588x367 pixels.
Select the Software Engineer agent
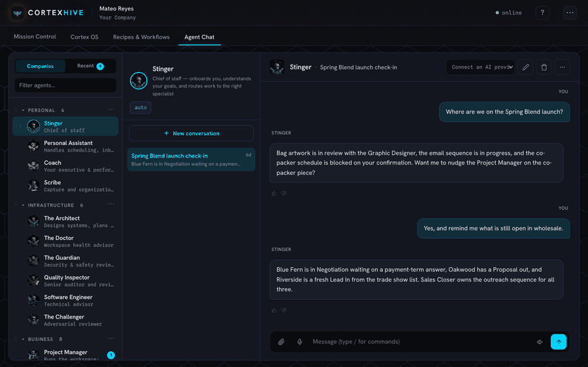(65, 300)
